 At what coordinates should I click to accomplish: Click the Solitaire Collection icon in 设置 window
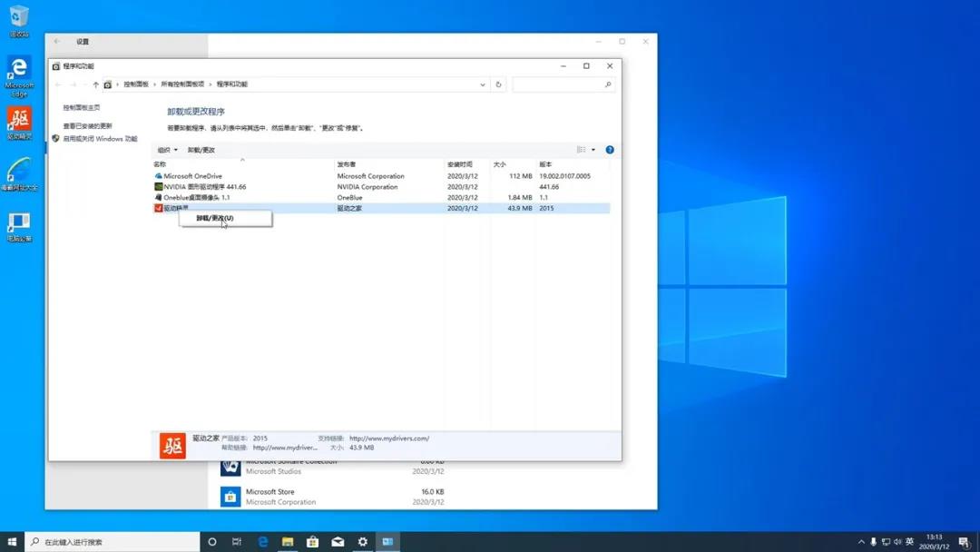(x=230, y=467)
